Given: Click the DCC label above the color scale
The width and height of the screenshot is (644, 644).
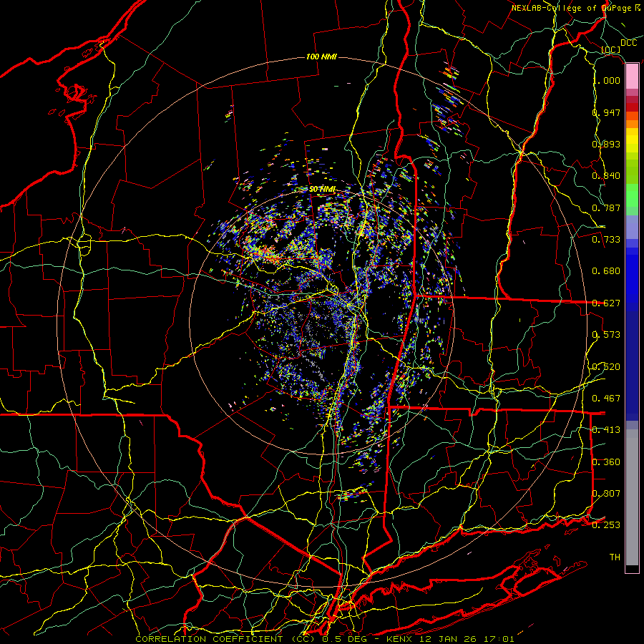Looking at the screenshot, I should pyautogui.click(x=628, y=43).
